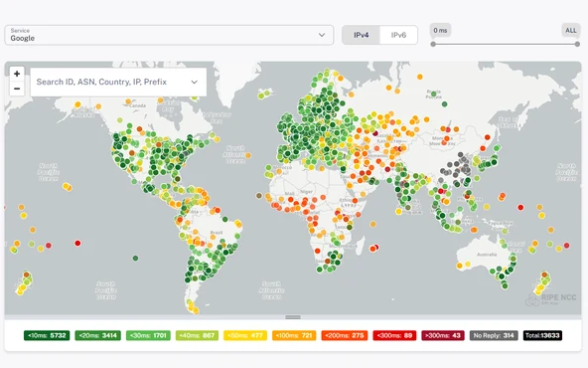
Task: Click the maximum latency slider handle at ALL
Action: pos(577,44)
